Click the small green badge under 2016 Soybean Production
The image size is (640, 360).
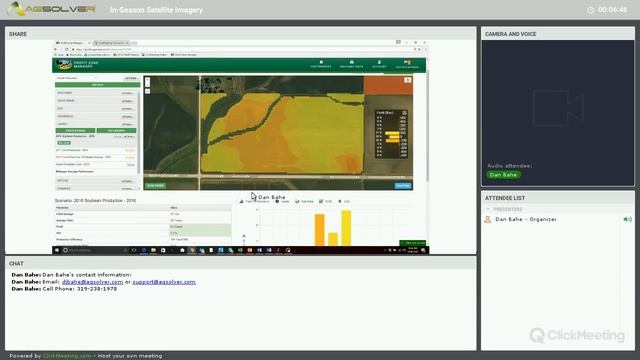coord(64,143)
